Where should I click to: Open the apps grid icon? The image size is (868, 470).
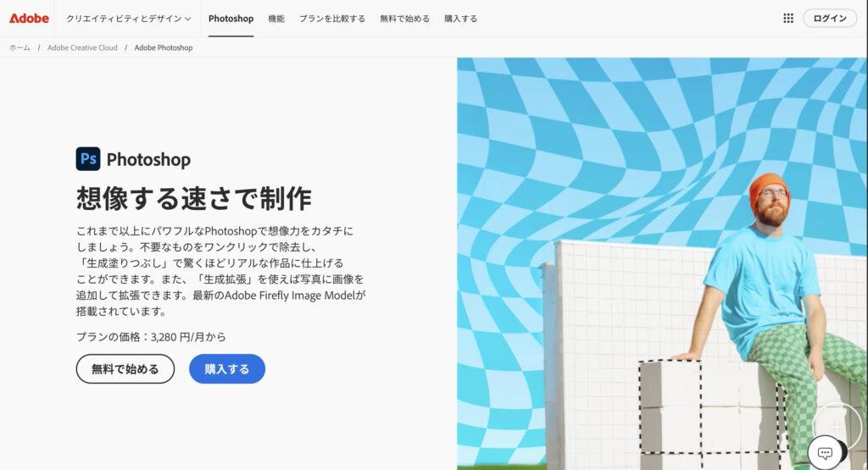[788, 19]
